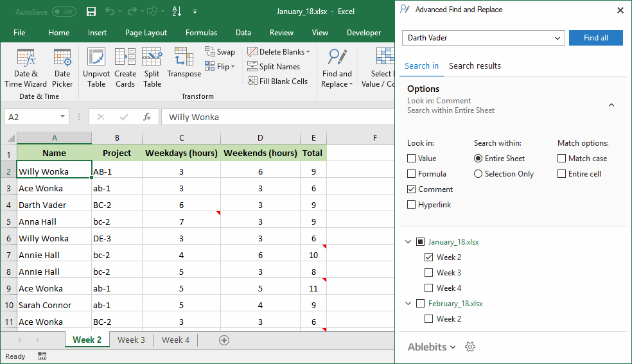Check the Match case option
The width and height of the screenshot is (632, 364).
(x=561, y=158)
